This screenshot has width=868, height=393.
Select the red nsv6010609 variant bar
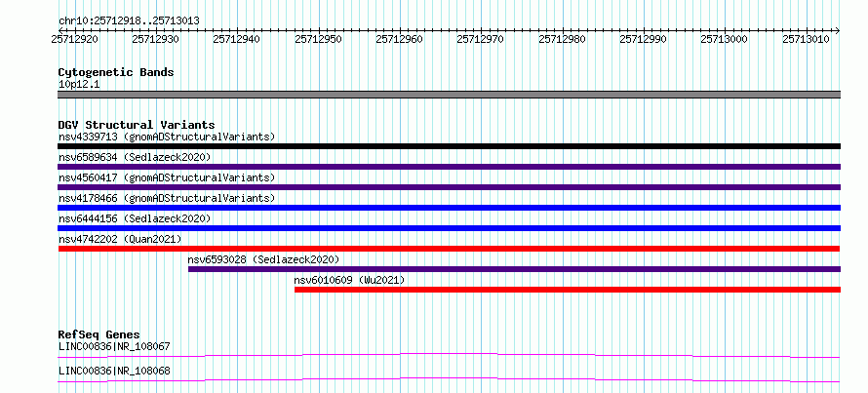568,290
